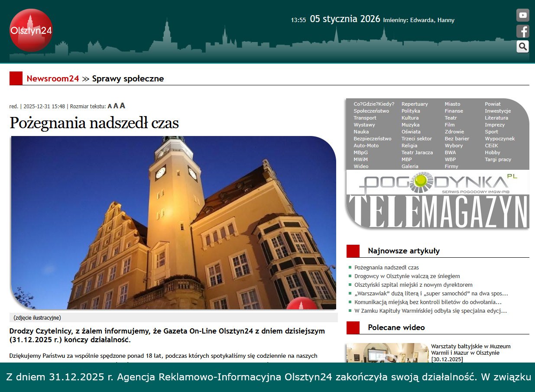Open article Drogowcy w Olsztynie walczą ze śniegiem
535x392 pixels.
point(406,276)
